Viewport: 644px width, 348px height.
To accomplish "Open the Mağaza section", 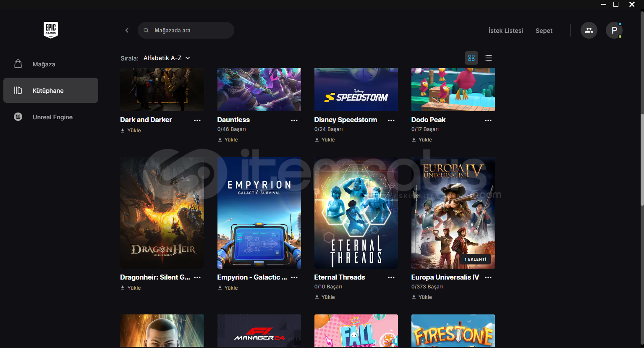I will click(51, 64).
